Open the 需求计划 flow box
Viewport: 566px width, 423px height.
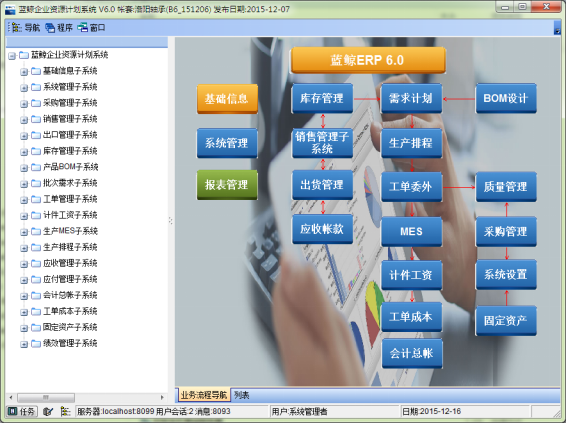[x=411, y=98]
